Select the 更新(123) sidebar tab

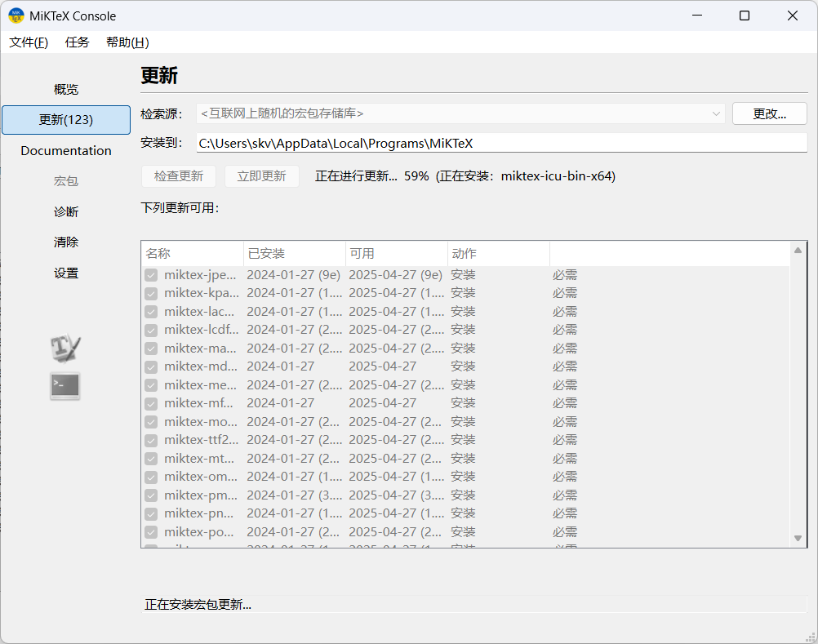tap(66, 120)
